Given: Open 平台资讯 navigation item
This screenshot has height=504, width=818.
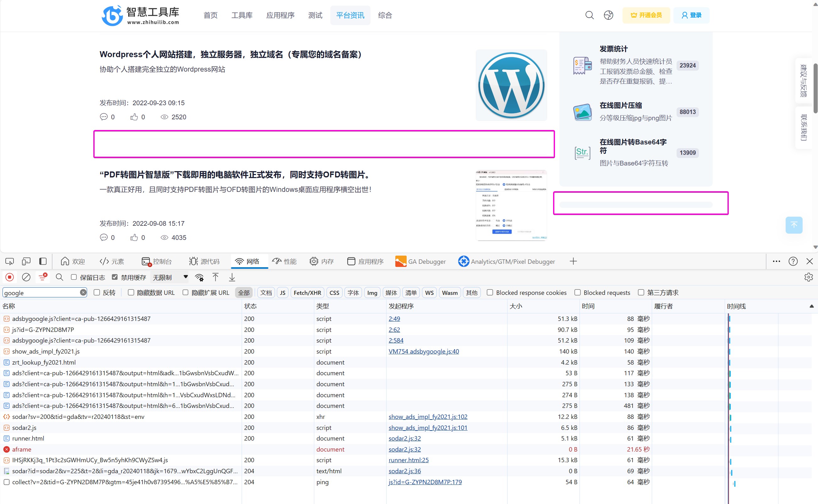Looking at the screenshot, I should pos(350,15).
